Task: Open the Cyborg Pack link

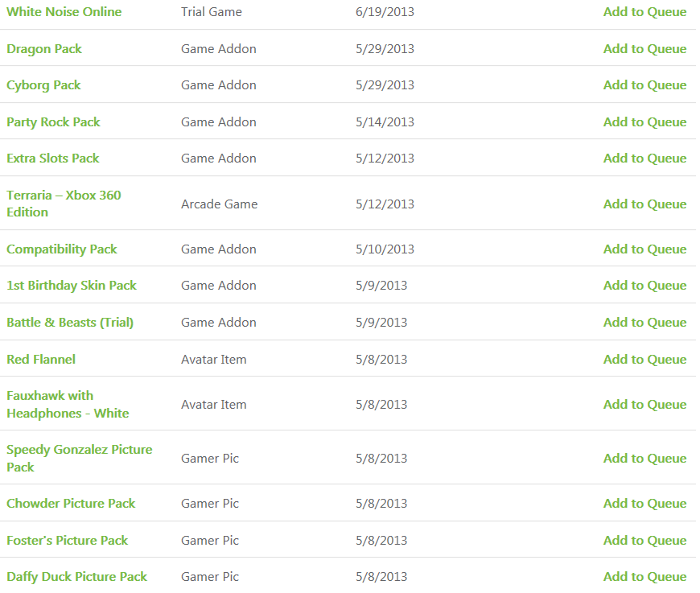Action: 44,85
